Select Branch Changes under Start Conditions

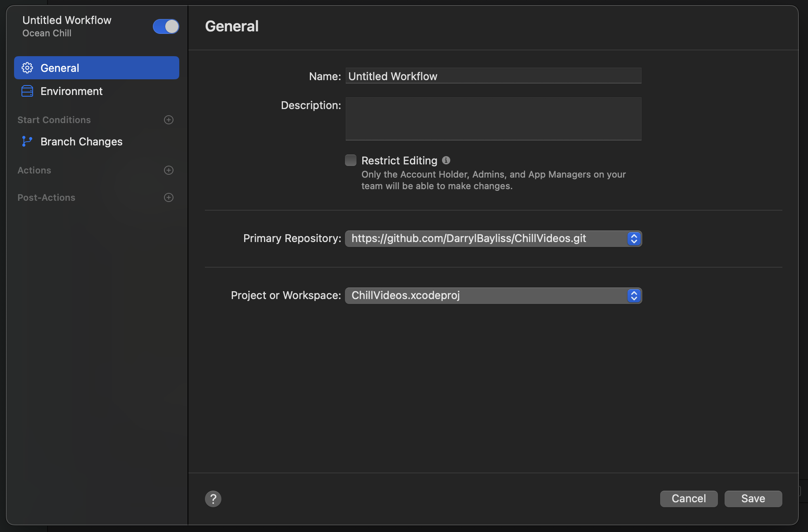coord(81,141)
